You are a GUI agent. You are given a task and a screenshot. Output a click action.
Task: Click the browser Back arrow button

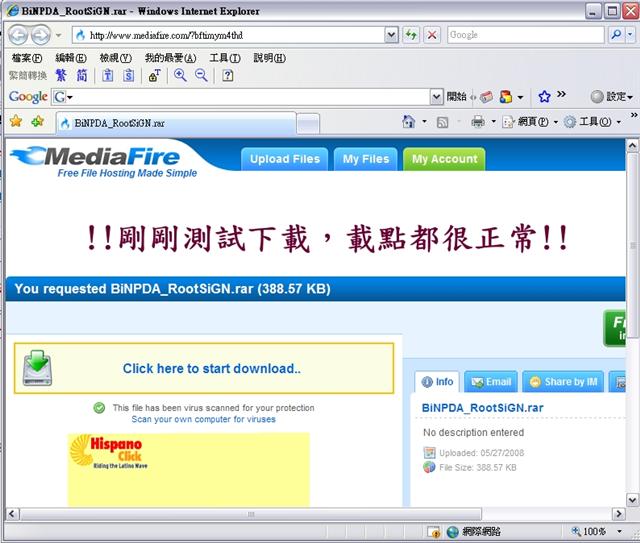[18, 35]
